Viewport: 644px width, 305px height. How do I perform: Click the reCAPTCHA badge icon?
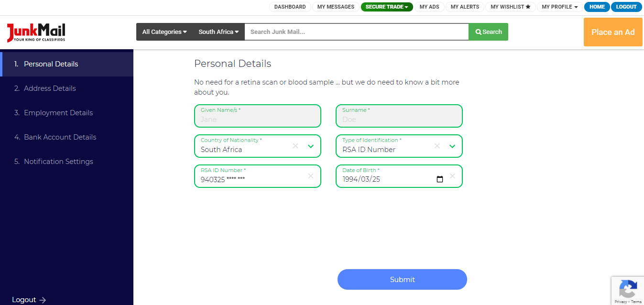pyautogui.click(x=628, y=290)
